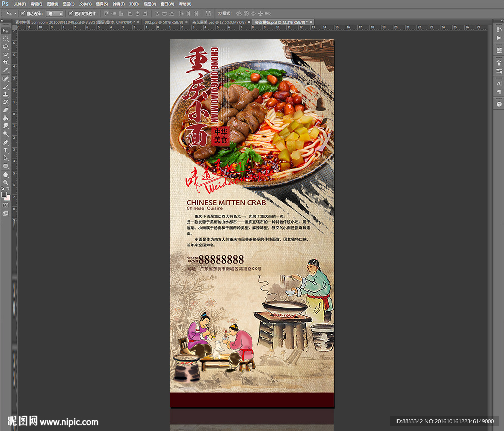Select the Move tool in the toolbox

pyautogui.click(x=6, y=31)
